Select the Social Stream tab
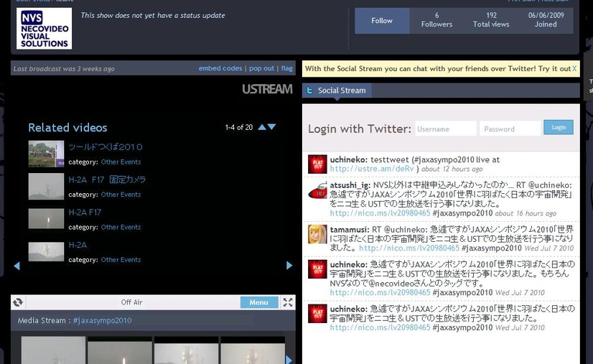 pyautogui.click(x=337, y=90)
